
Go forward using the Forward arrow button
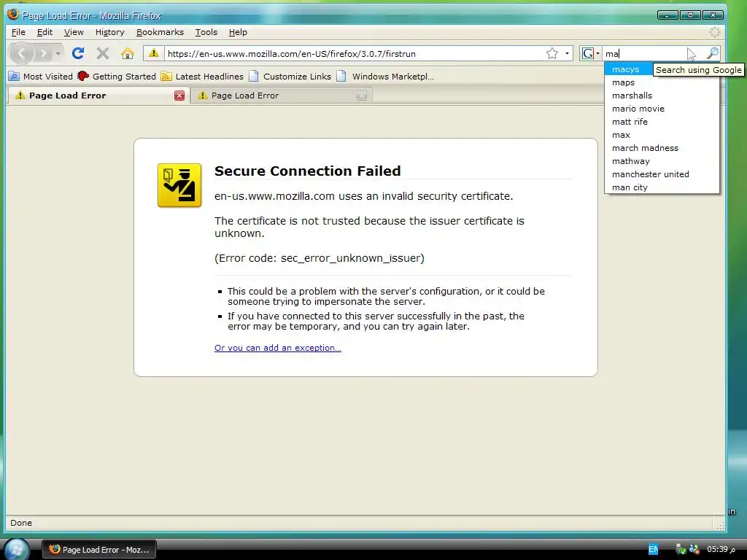click(43, 53)
